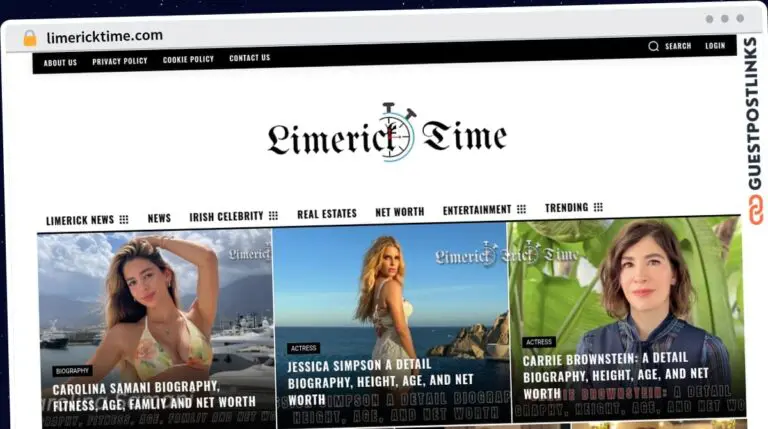Click the Biography tag on Carolina Samani card

coord(72,371)
